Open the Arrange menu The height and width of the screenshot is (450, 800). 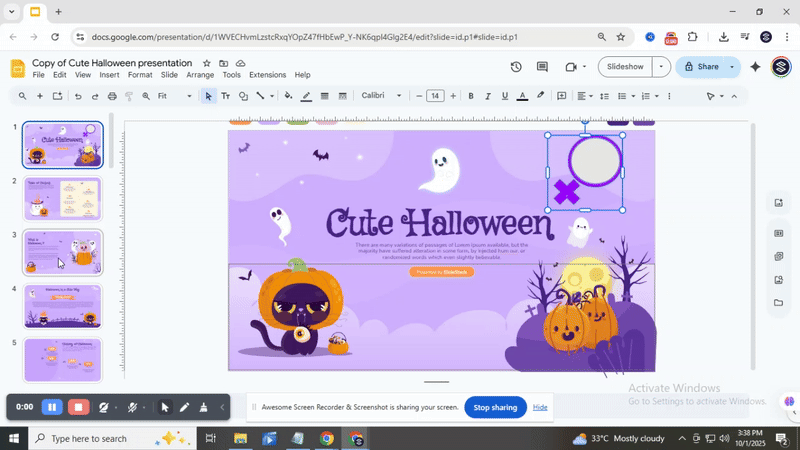click(x=200, y=75)
